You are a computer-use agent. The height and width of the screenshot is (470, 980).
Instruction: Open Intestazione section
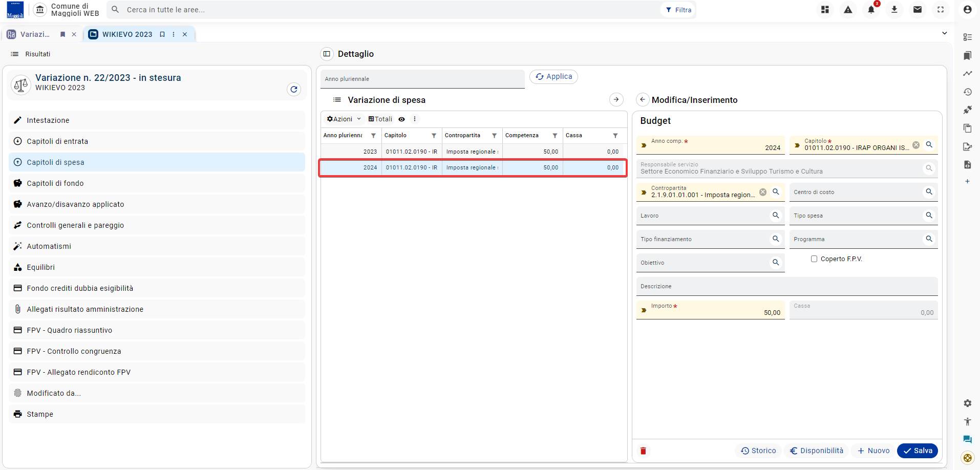coord(157,120)
